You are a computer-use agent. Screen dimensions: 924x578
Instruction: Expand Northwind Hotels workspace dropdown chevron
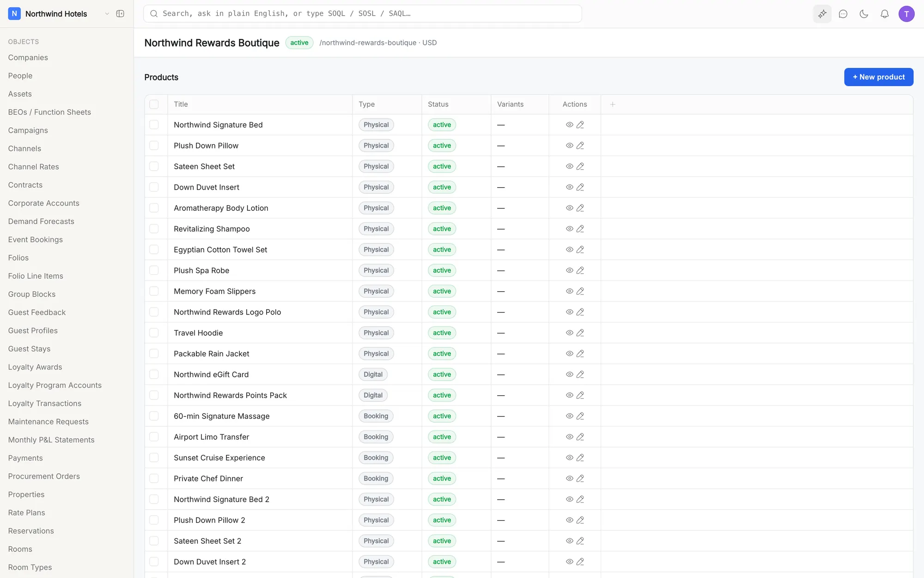[107, 14]
